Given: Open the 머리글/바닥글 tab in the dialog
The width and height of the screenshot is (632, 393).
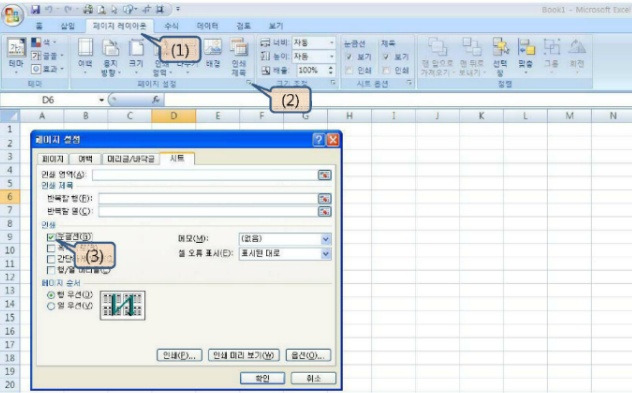Looking at the screenshot, I should [131, 159].
